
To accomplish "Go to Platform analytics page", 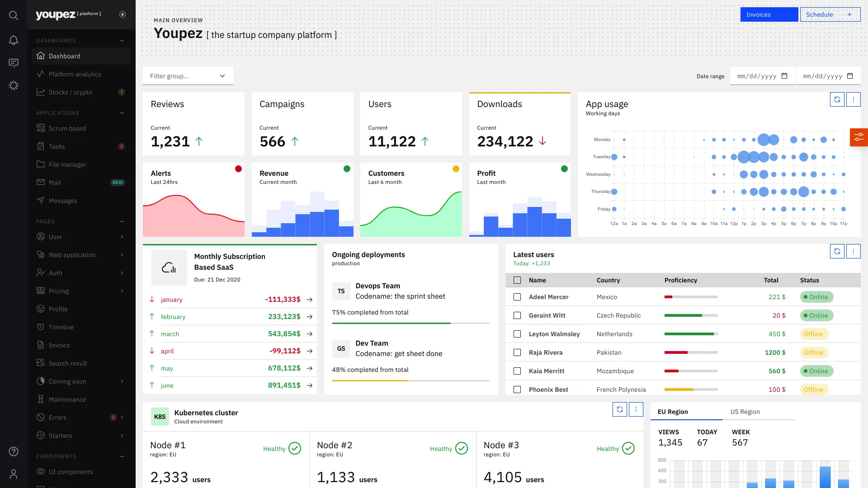I will 81,74.
